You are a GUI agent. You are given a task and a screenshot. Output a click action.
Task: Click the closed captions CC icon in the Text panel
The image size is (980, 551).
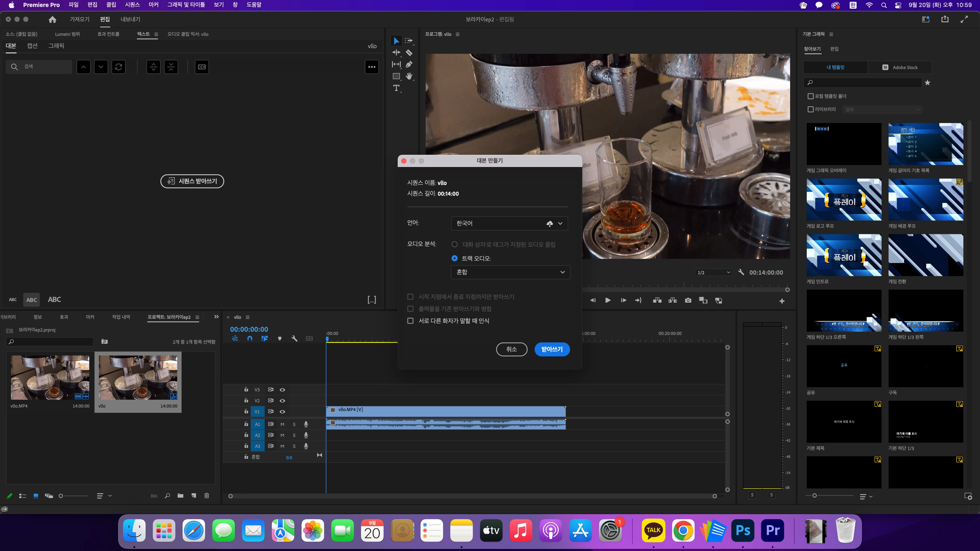point(202,67)
